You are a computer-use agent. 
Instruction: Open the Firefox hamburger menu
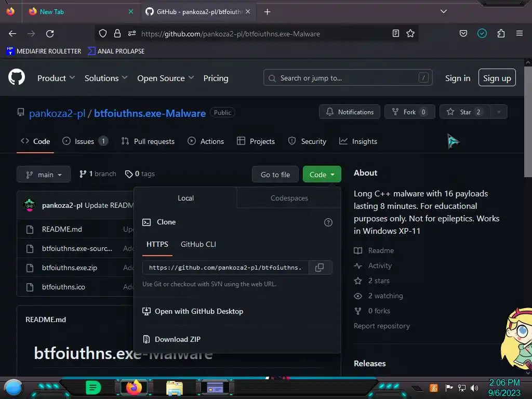click(520, 33)
